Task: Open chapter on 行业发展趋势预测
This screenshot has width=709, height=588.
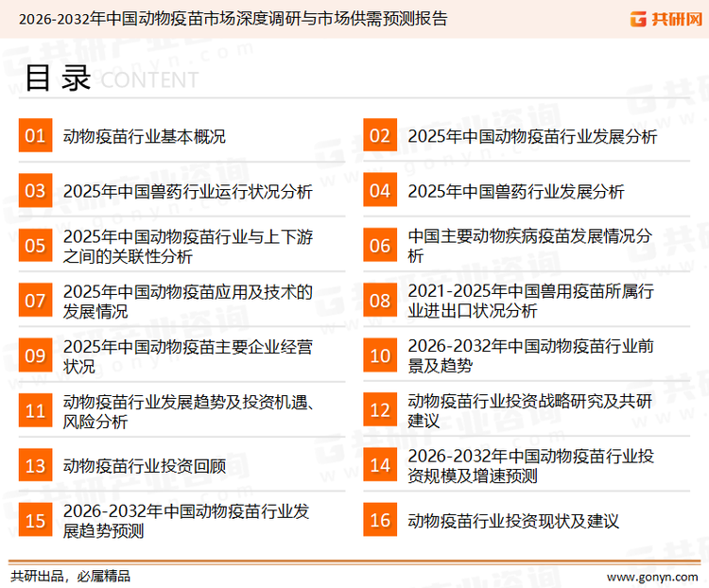Action: point(186,521)
